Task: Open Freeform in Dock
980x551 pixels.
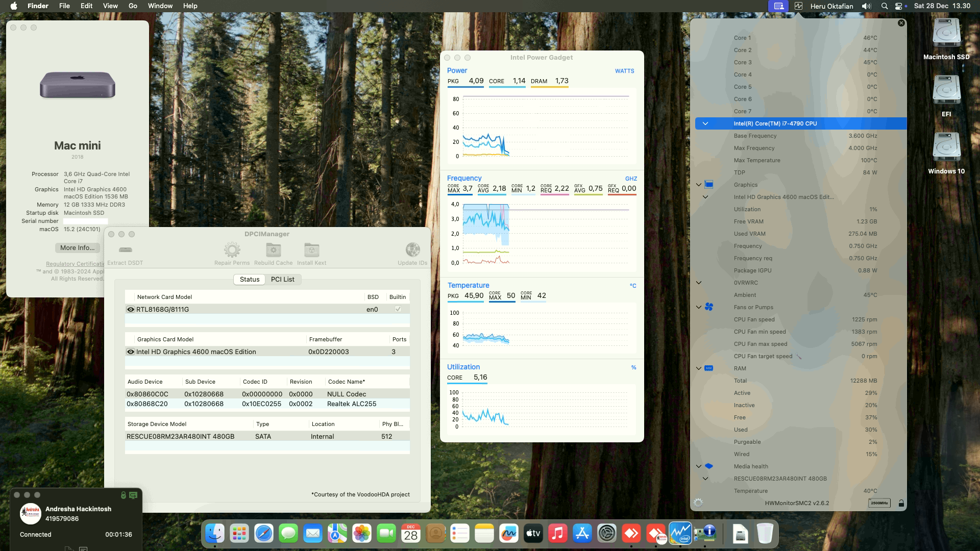Action: [x=509, y=534]
